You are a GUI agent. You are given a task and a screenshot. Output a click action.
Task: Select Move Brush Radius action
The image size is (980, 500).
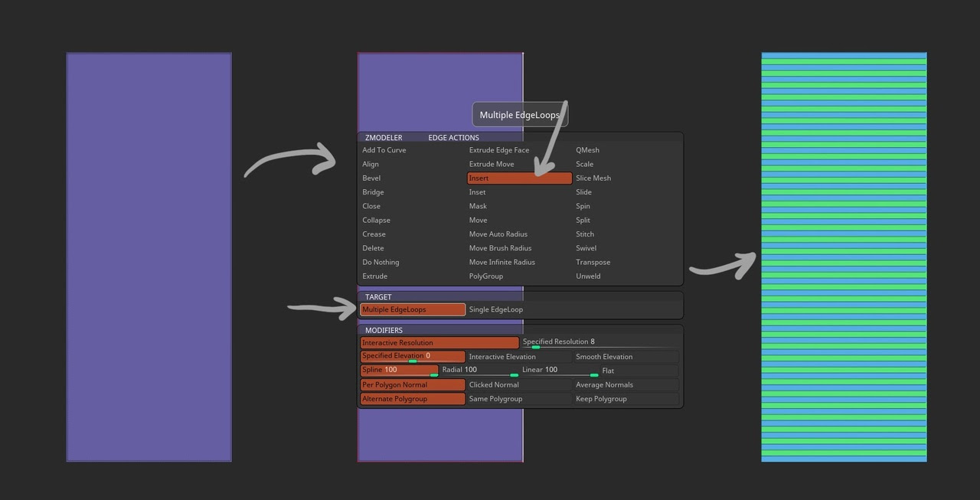500,248
